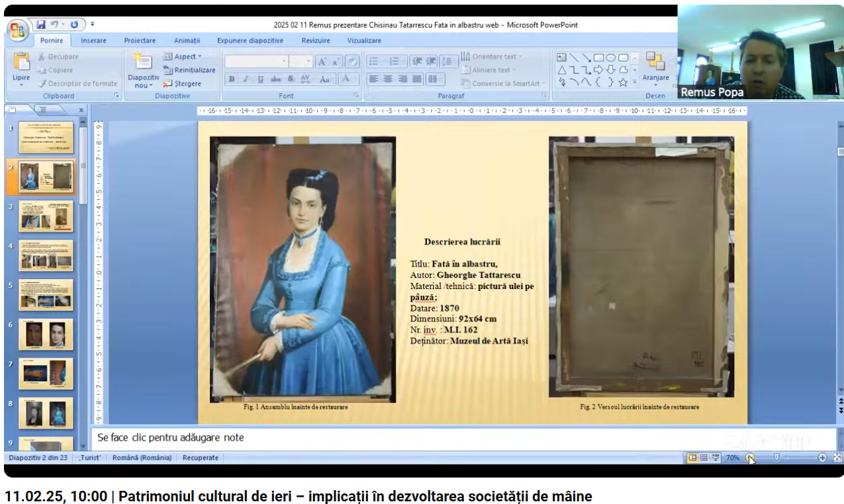Viewport: 844px width, 504px height.
Task: Toggle italic formatting
Action: click(x=246, y=79)
